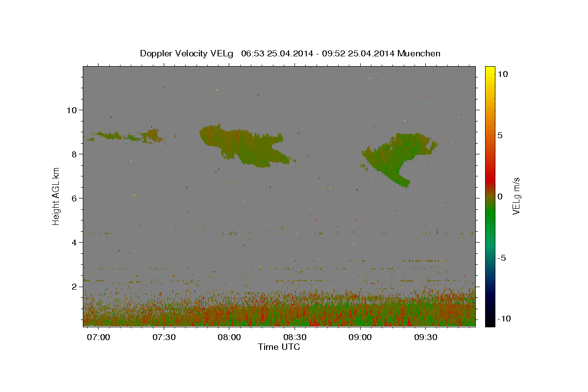Click the '07:00' time tick label
Screen dimensions: 588x392
point(99,338)
